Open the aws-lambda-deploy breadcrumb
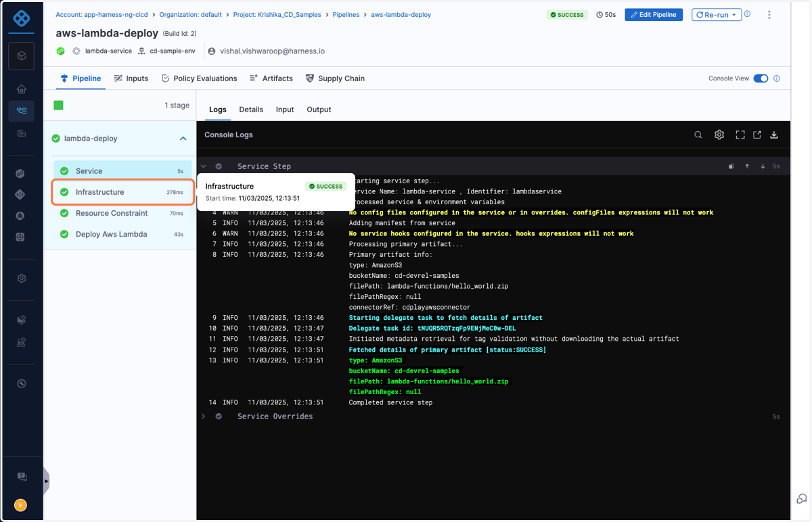The height and width of the screenshot is (522, 812). (401, 14)
